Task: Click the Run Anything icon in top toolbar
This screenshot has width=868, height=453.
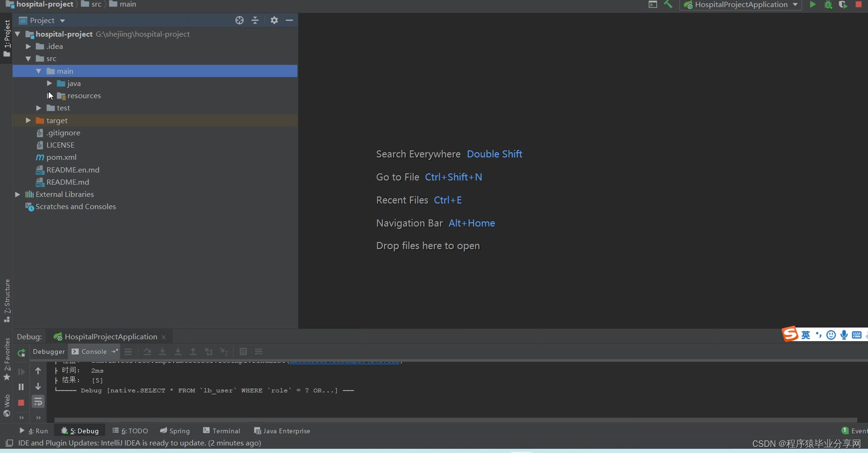Action: pyautogui.click(x=653, y=4)
